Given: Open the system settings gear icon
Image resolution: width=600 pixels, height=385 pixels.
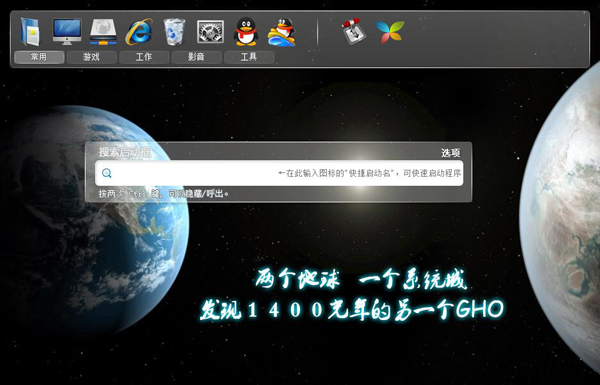Looking at the screenshot, I should pyautogui.click(x=210, y=32).
